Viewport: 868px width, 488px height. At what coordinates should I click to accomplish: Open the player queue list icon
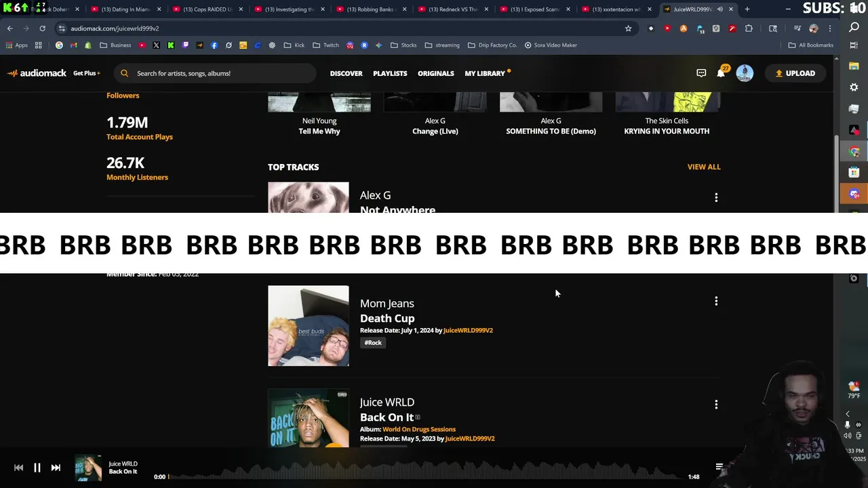pos(719,467)
